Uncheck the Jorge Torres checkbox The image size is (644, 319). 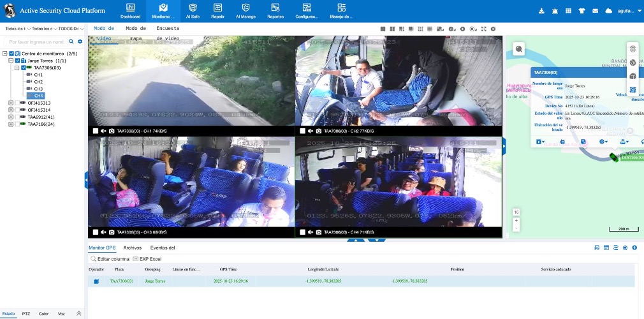pyautogui.click(x=18, y=61)
